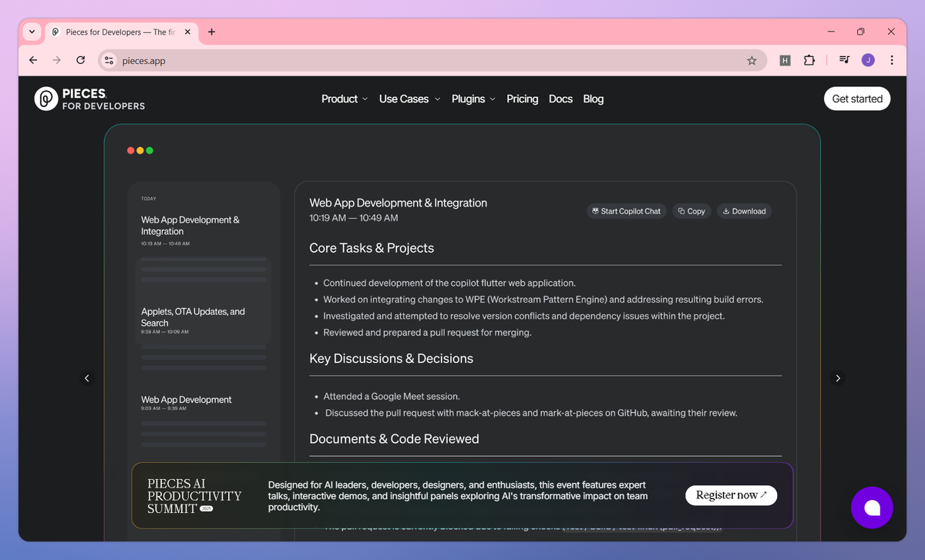Screen dimensions: 925x560
Task: Download the session summary
Action: pyautogui.click(x=743, y=210)
